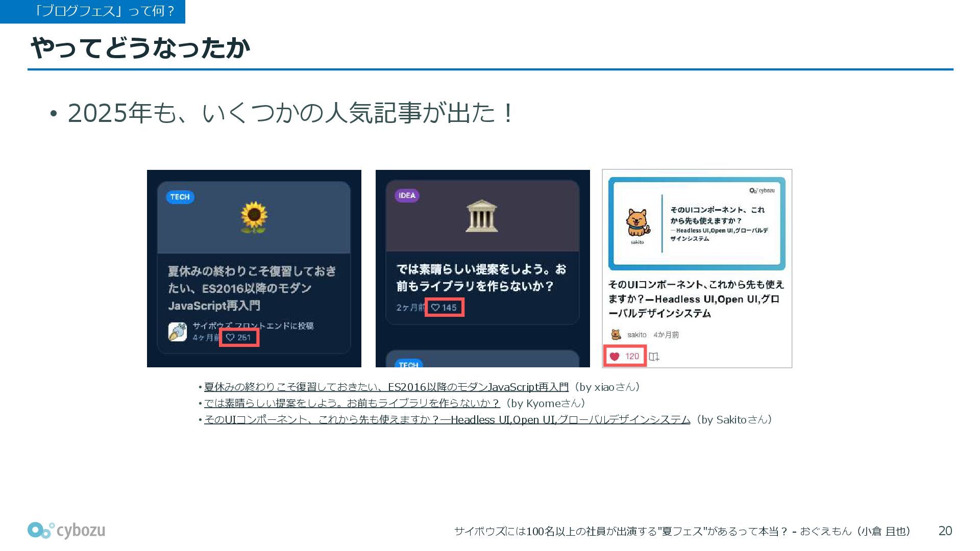Click the sunflower emoji icon
Screen dimensions: 980x551
pos(254,217)
